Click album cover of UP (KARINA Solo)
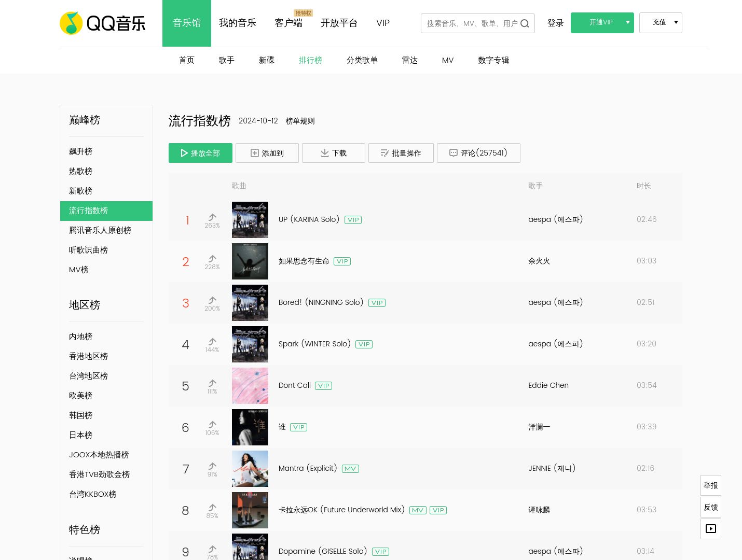742x560 pixels. point(250,220)
